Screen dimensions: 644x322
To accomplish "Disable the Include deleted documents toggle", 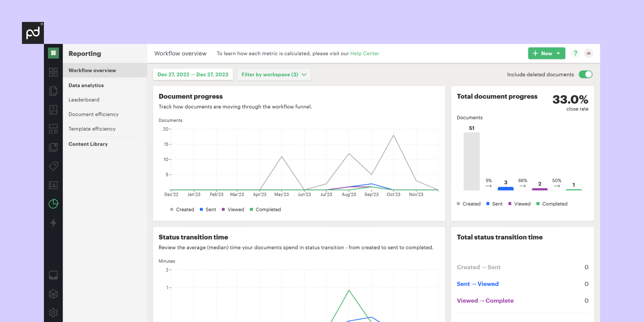I will [585, 74].
